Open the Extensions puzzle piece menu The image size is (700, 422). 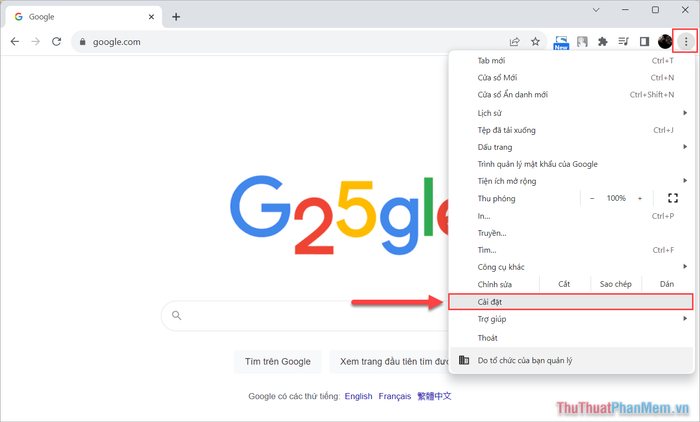(603, 42)
